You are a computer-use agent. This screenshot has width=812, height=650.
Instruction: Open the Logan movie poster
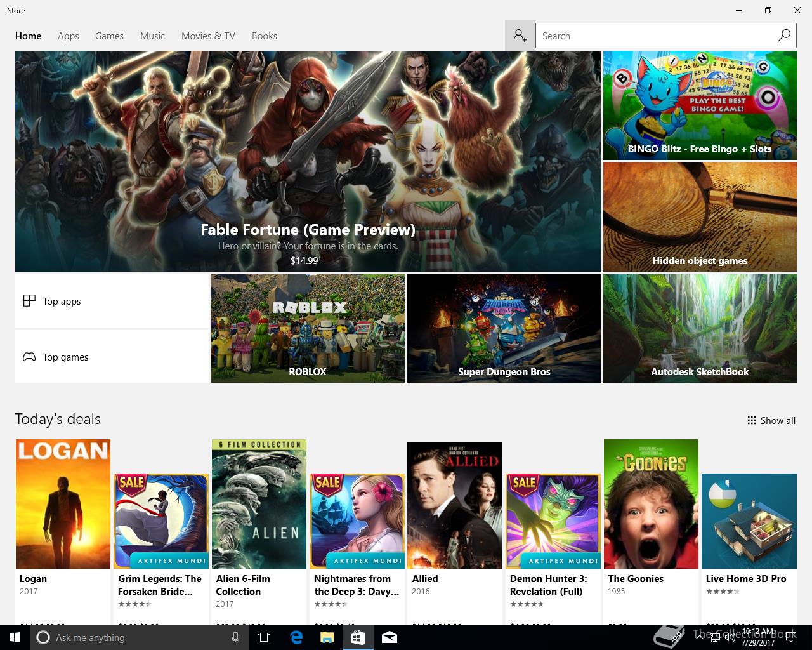pos(63,504)
